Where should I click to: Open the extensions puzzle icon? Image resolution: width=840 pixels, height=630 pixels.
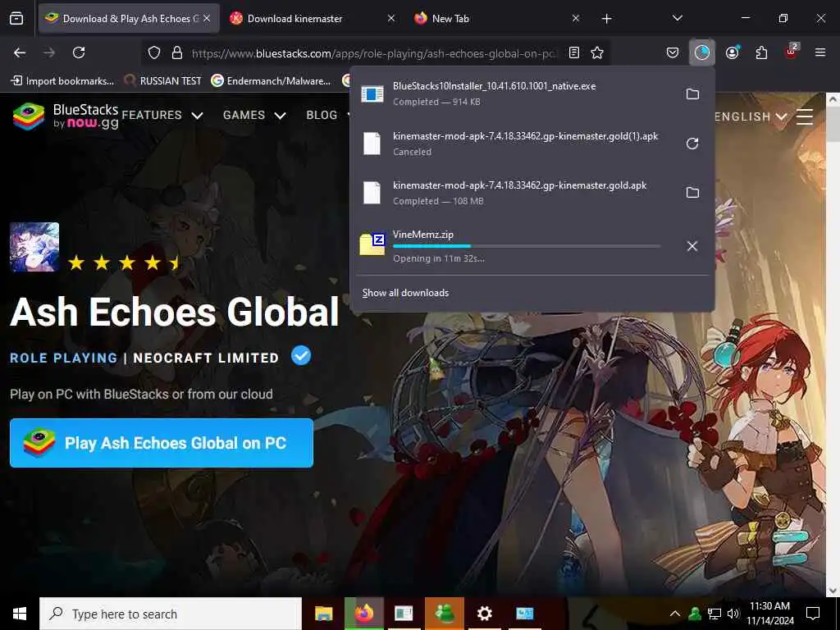[x=761, y=52]
